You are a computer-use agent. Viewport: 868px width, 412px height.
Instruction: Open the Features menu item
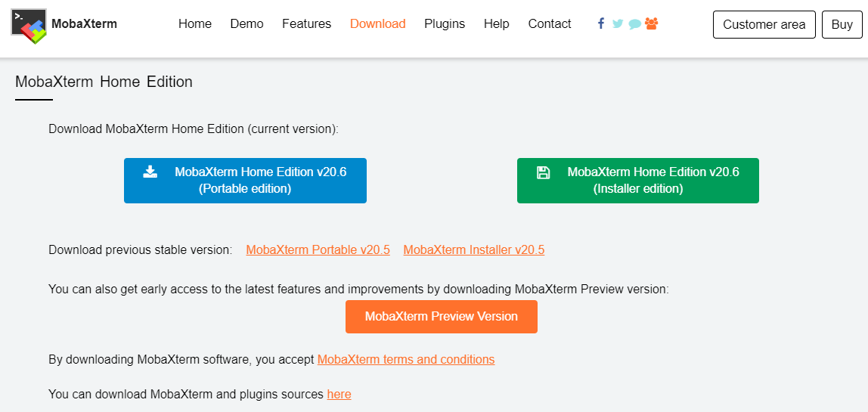coord(307,23)
